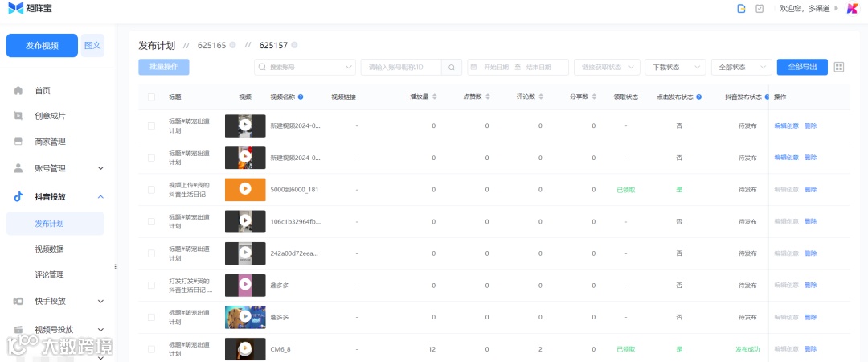Click the 抖音投放 TikTok icon
Image resolution: width=868 pixels, height=362 pixels.
(18, 197)
